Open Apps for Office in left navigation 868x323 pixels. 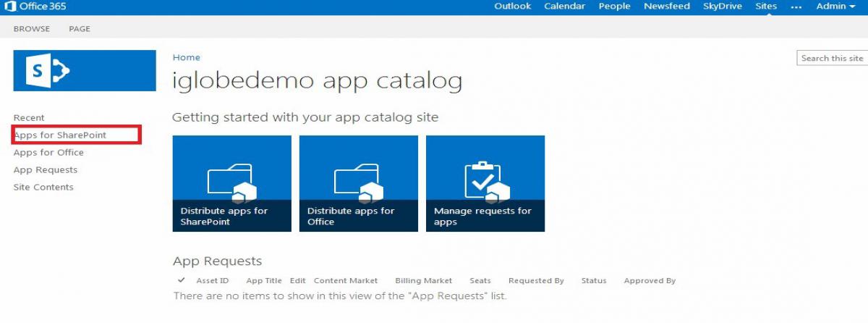tap(48, 152)
